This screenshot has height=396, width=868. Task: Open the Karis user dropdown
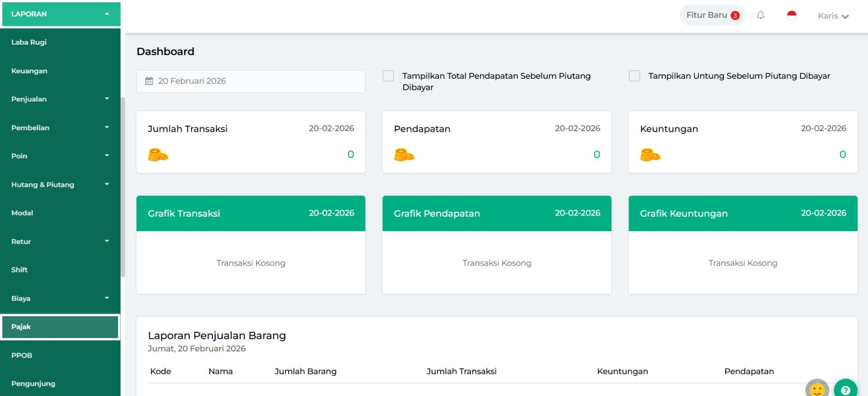click(x=833, y=16)
